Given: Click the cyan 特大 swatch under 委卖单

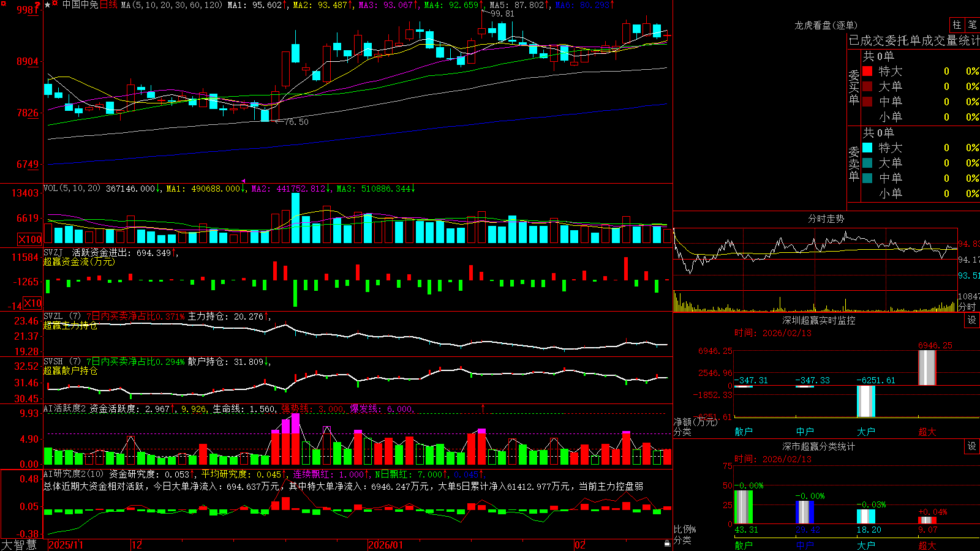Looking at the screenshot, I should (867, 148).
